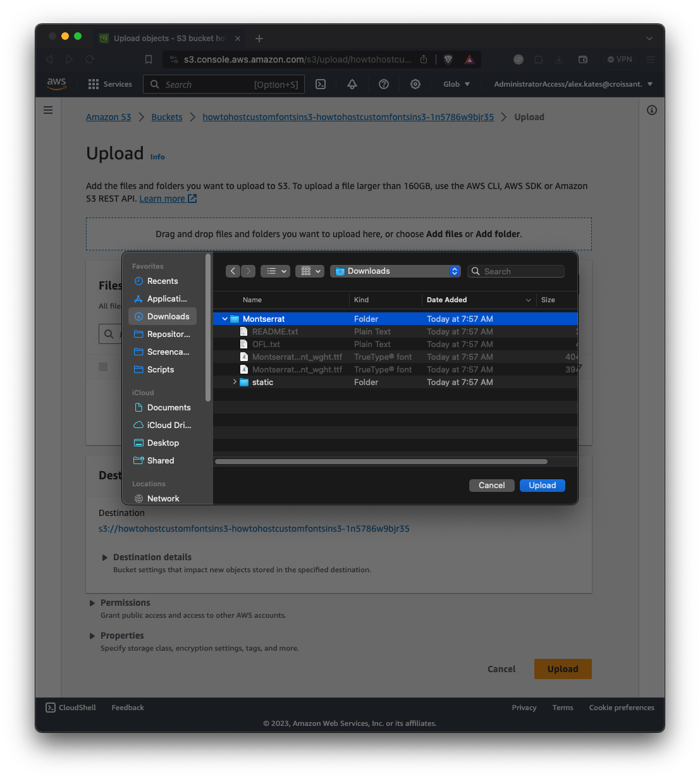Open the grouping options dropdown in dialog
This screenshot has height=779, width=700.
point(310,271)
